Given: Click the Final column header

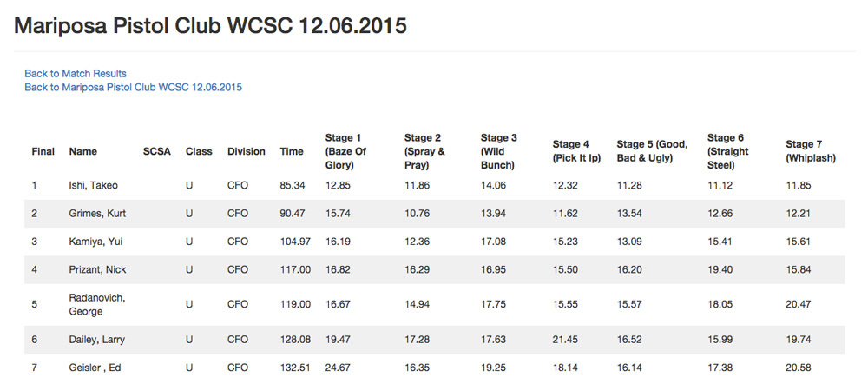Looking at the screenshot, I should (43, 151).
